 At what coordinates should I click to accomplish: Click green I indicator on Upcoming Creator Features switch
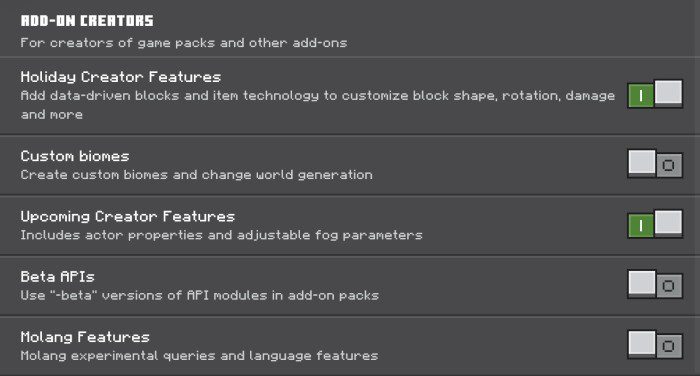641,226
